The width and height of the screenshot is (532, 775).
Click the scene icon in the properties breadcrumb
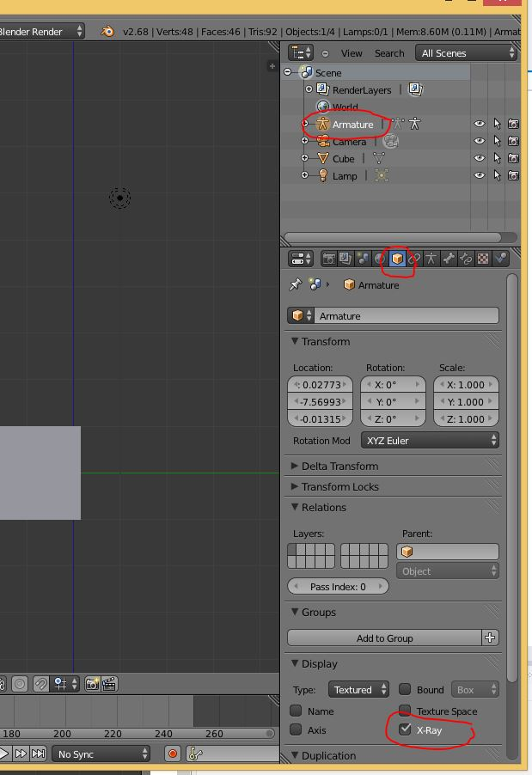point(315,284)
